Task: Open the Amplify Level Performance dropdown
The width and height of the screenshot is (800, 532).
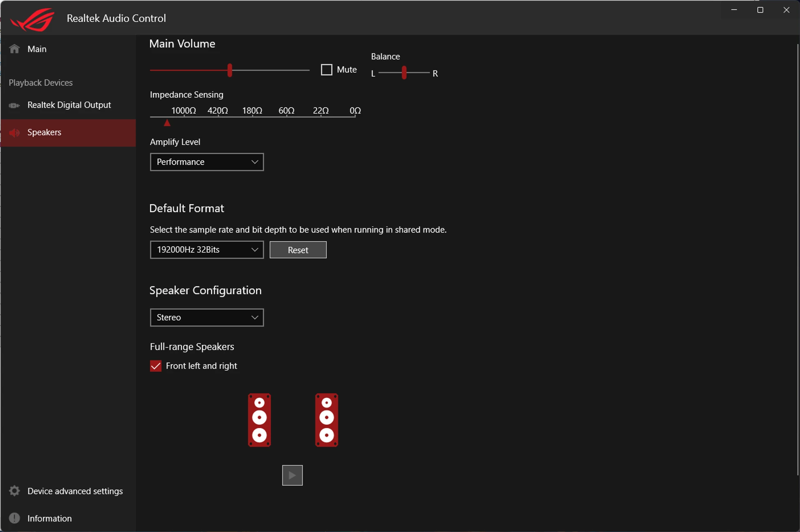Action: pyautogui.click(x=207, y=162)
